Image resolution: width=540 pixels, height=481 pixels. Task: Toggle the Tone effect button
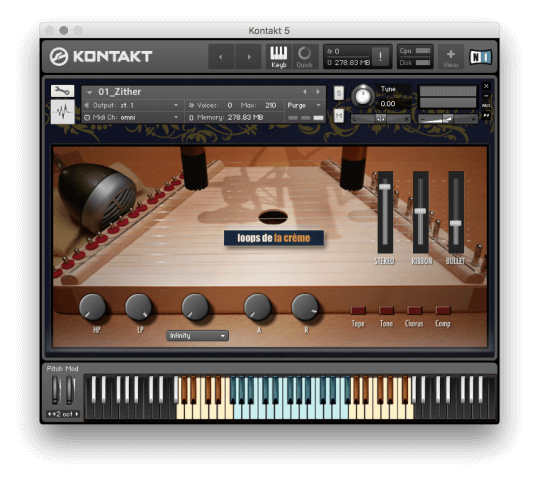[x=386, y=310]
